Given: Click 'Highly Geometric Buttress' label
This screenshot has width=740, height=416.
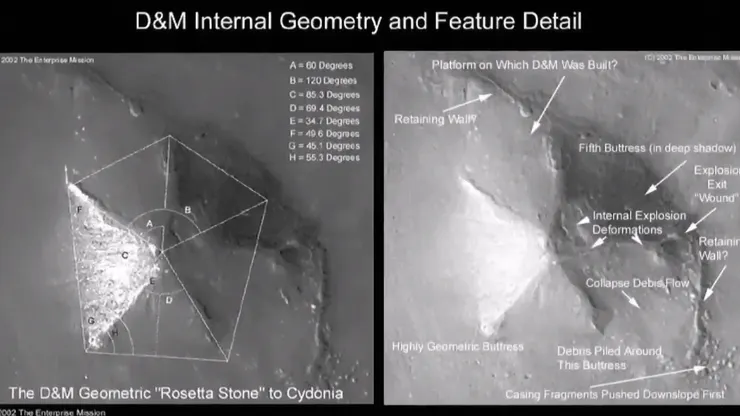Looking at the screenshot, I should (458, 347).
